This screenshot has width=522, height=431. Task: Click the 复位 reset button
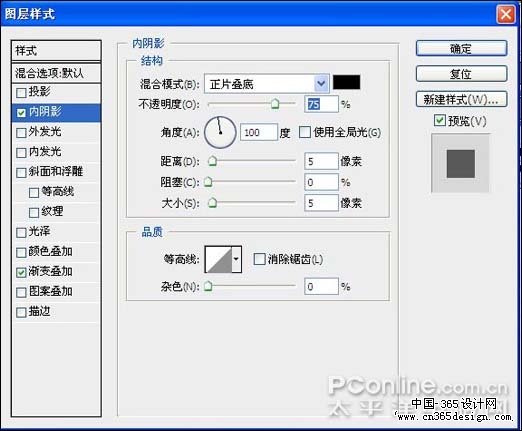click(461, 74)
